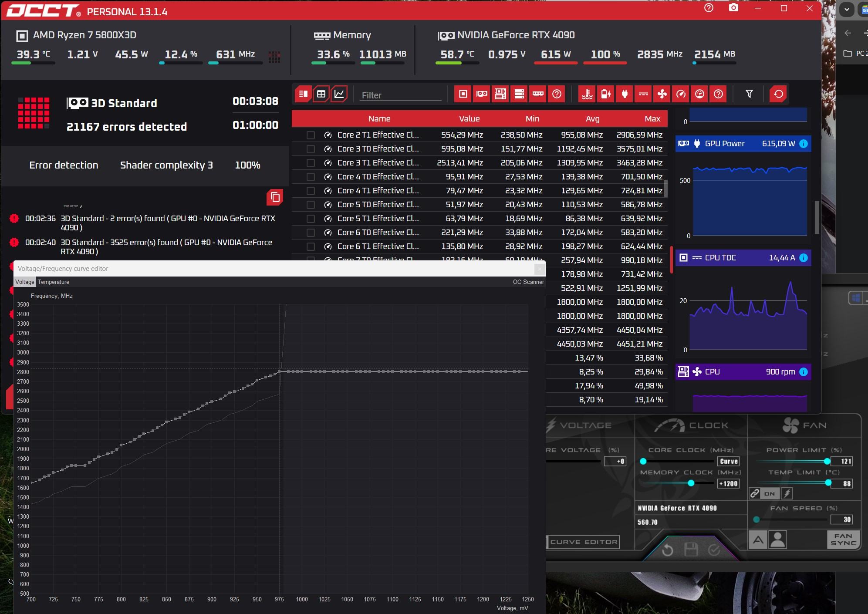Expand the browser tab list chevron
Image resolution: width=868 pixels, height=614 pixels.
(846, 10)
